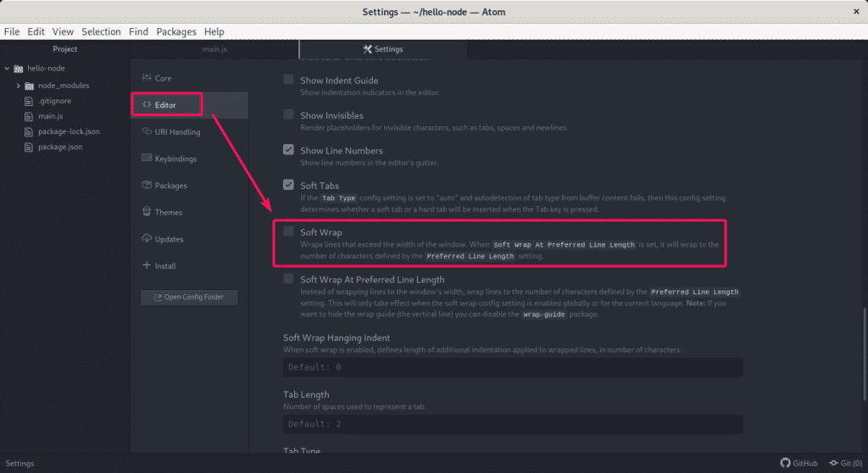The width and height of the screenshot is (868, 473).
Task: Switch to the main.js tab
Action: (214, 48)
